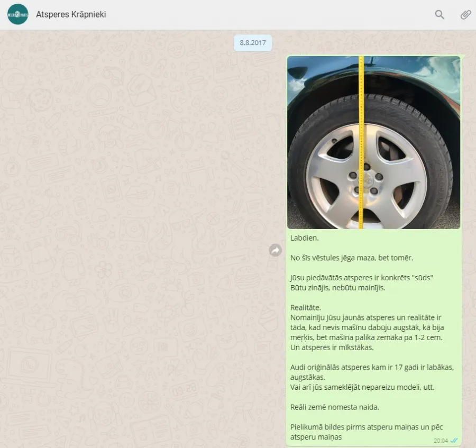The image size is (476, 448).
Task: Click line "No šīs vēstules jēga maza, bet tomēr."
Action: (x=352, y=258)
